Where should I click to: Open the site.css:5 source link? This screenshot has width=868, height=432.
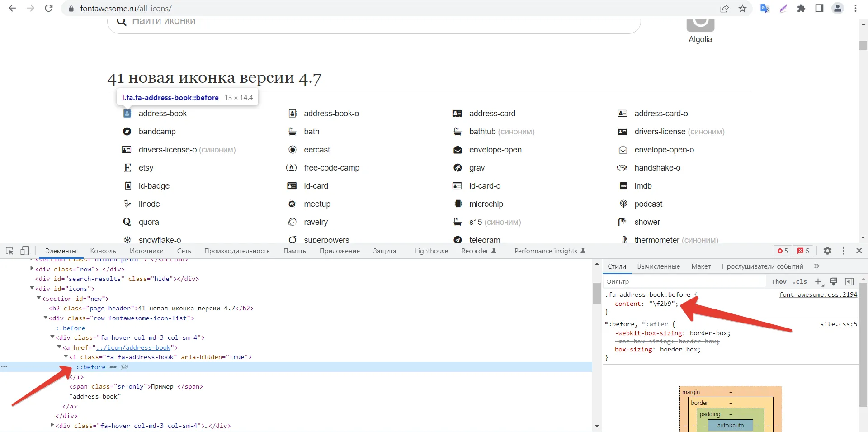pos(839,324)
